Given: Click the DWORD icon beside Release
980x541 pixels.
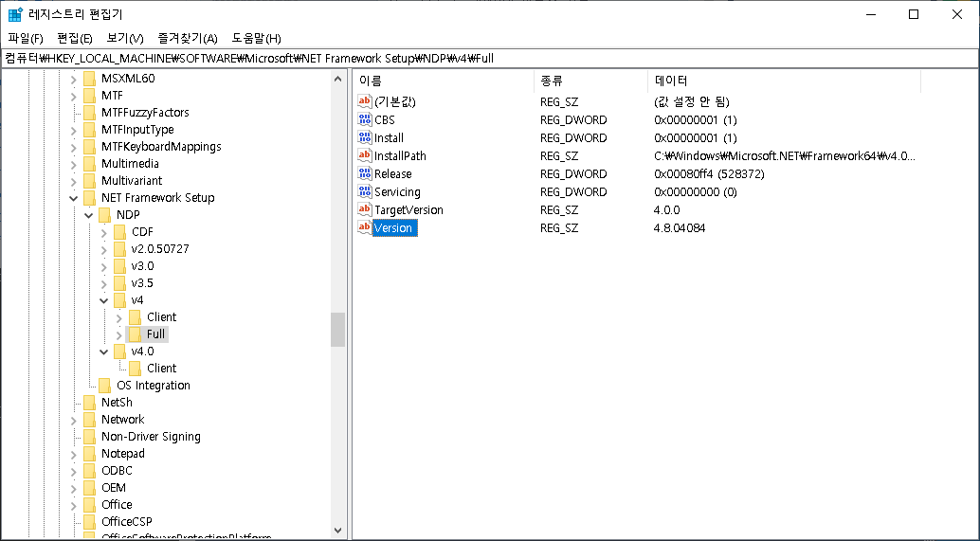Looking at the screenshot, I should point(364,173).
